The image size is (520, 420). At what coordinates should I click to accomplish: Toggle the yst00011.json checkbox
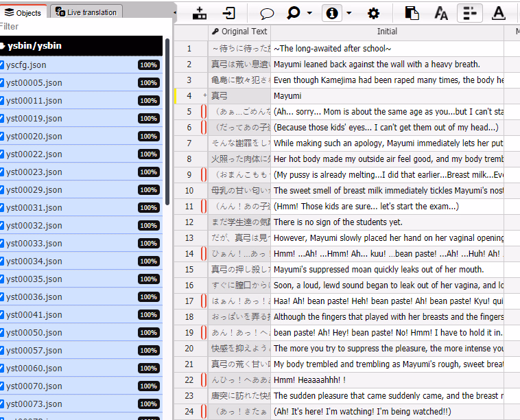click(x=2, y=101)
